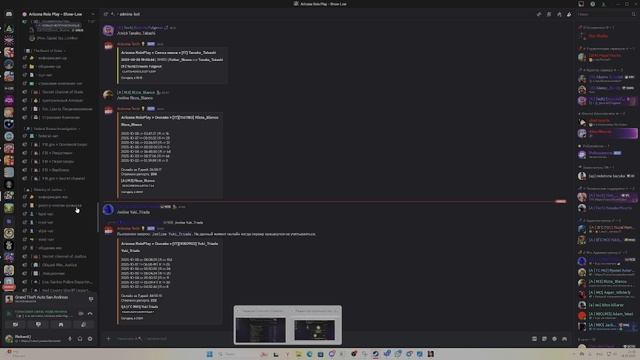Select right taskbar window preview thumbnail
Screen dimensions: 640x360
click(x=315, y=330)
